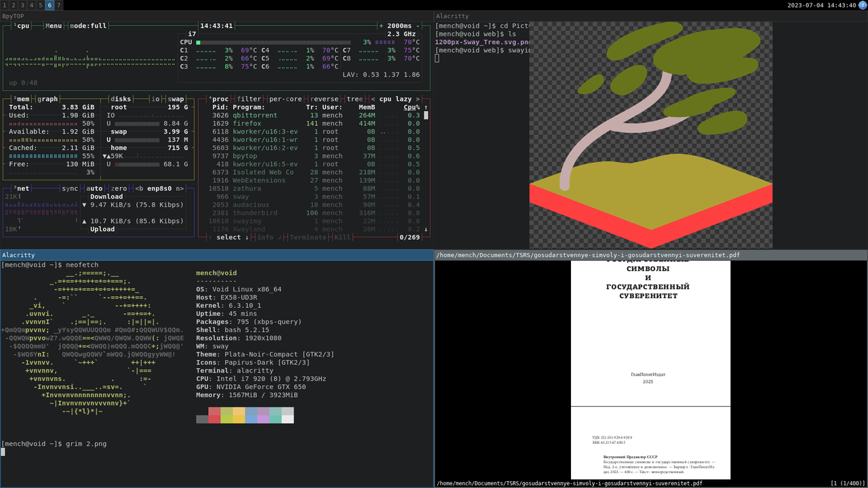Image resolution: width=868 pixels, height=488 pixels.
Task: Toggle the proc box label
Action: point(219,99)
